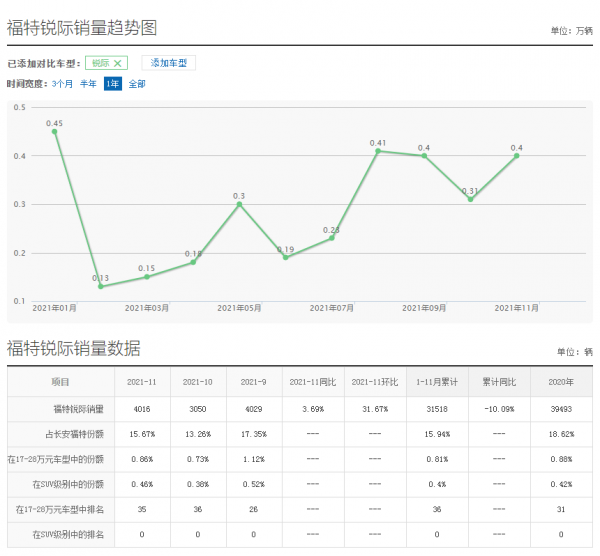Select the 3个月 time range
This screenshot has height=556, width=600.
(62, 84)
